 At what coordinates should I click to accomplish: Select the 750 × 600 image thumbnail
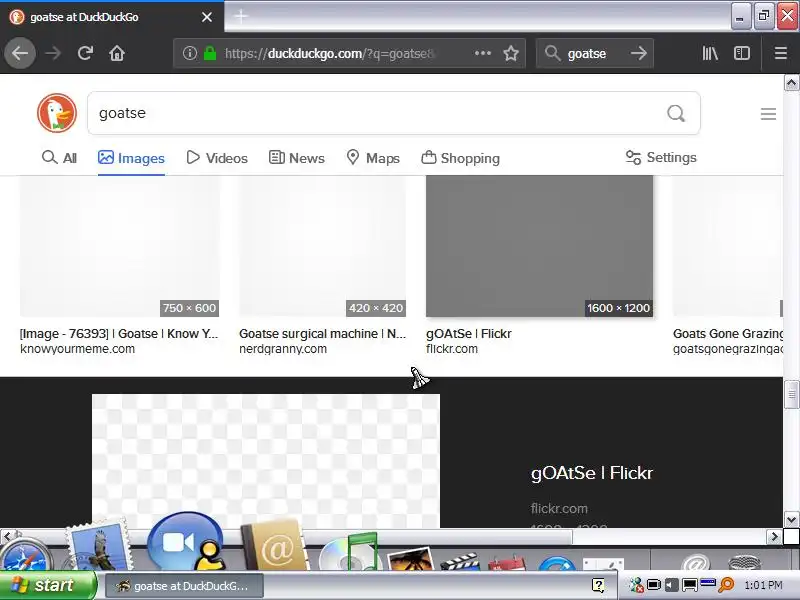(119, 246)
